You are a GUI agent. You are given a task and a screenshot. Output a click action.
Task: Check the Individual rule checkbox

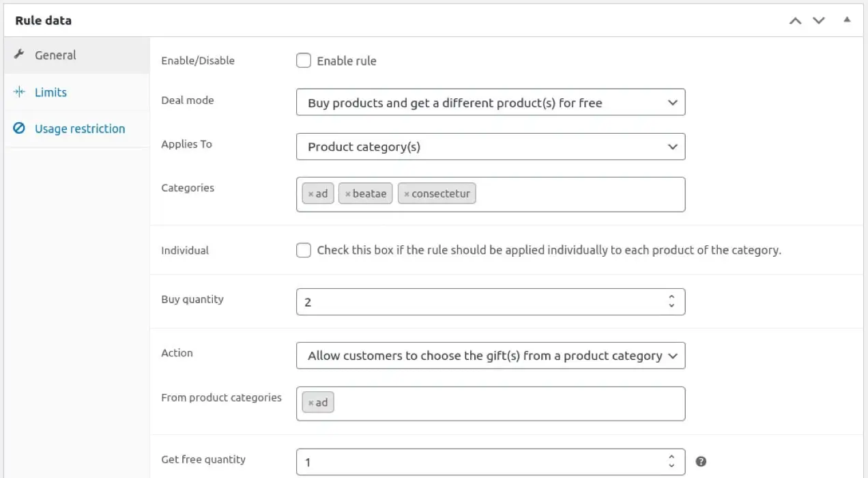pos(304,250)
